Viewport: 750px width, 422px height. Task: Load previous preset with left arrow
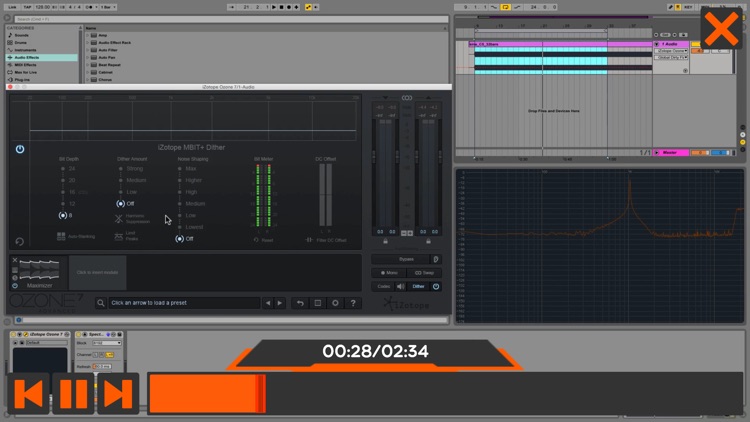tap(268, 303)
